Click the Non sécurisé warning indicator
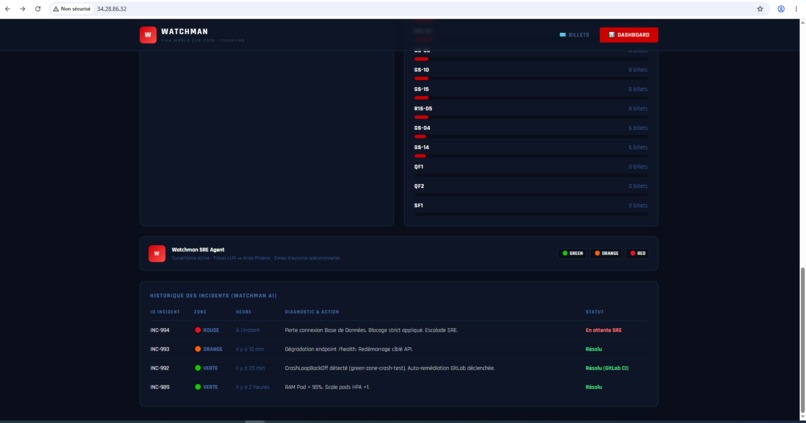Image resolution: width=806 pixels, height=423 pixels. (x=71, y=9)
